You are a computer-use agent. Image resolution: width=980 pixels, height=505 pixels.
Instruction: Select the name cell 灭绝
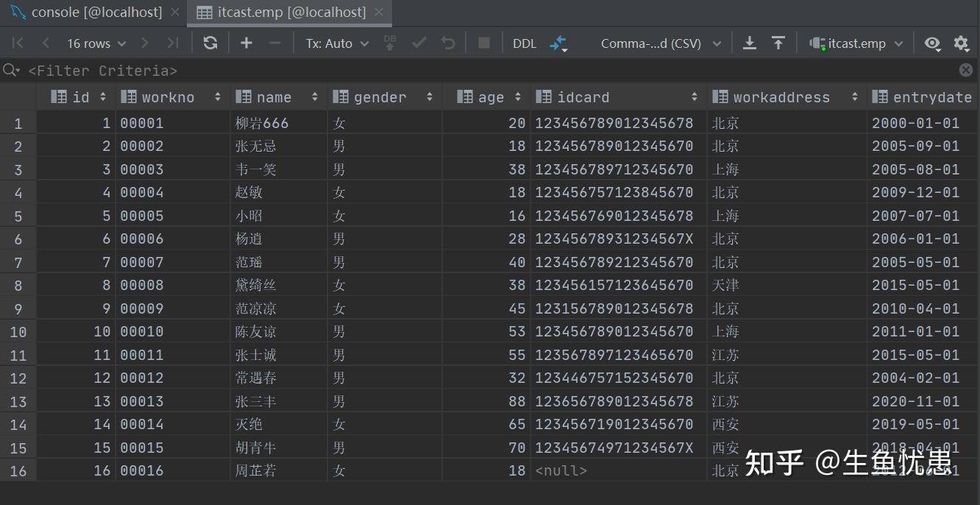point(279,424)
